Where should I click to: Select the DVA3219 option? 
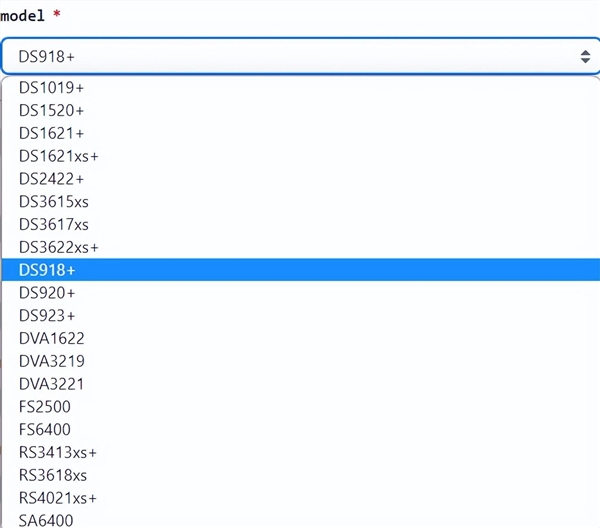pos(301,361)
